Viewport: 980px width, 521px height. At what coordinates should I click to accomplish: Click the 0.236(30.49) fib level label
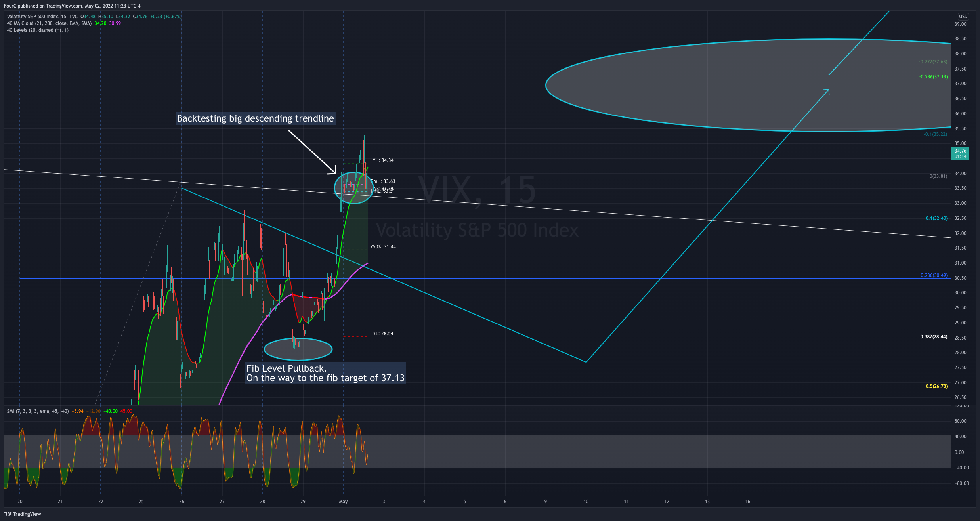934,275
